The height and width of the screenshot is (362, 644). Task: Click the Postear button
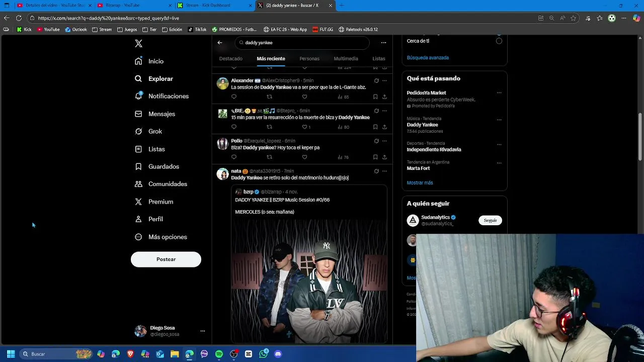[x=166, y=259]
